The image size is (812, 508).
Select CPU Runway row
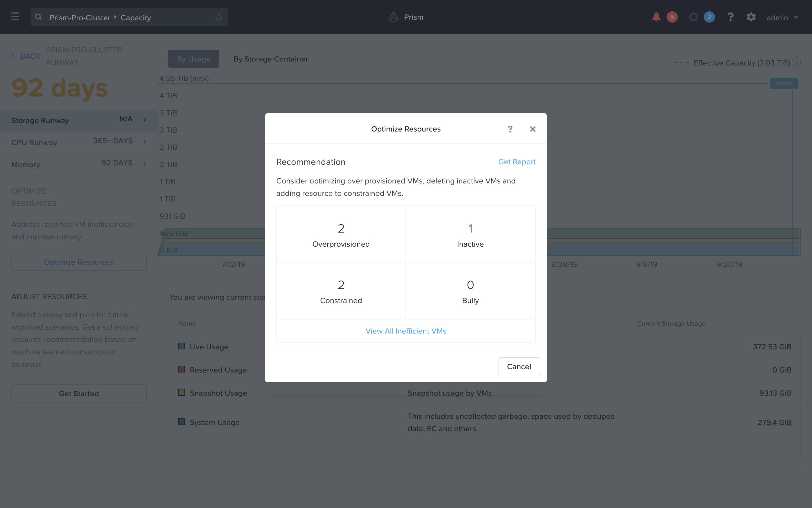point(79,142)
